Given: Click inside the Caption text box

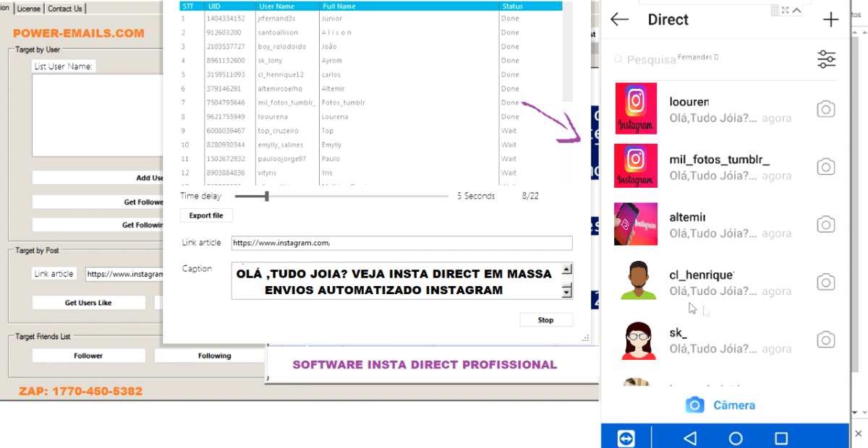Looking at the screenshot, I should click(x=396, y=281).
